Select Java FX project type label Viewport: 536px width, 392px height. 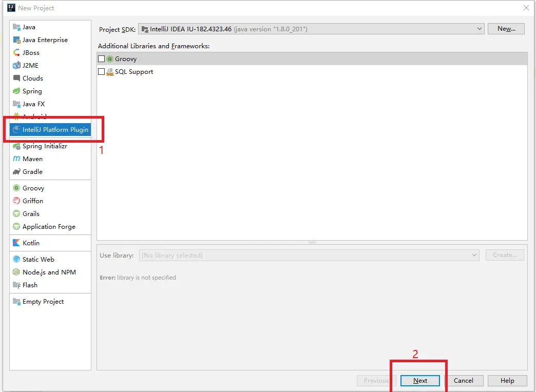[x=33, y=104]
